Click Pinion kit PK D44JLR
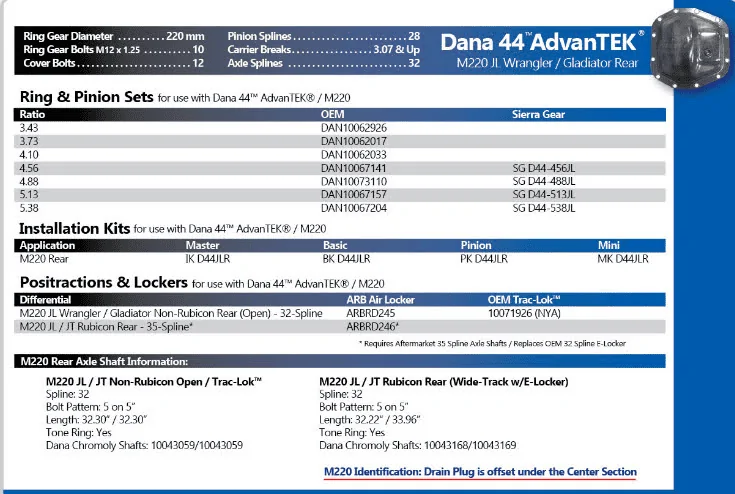This screenshot has height=494, width=735. 484,259
